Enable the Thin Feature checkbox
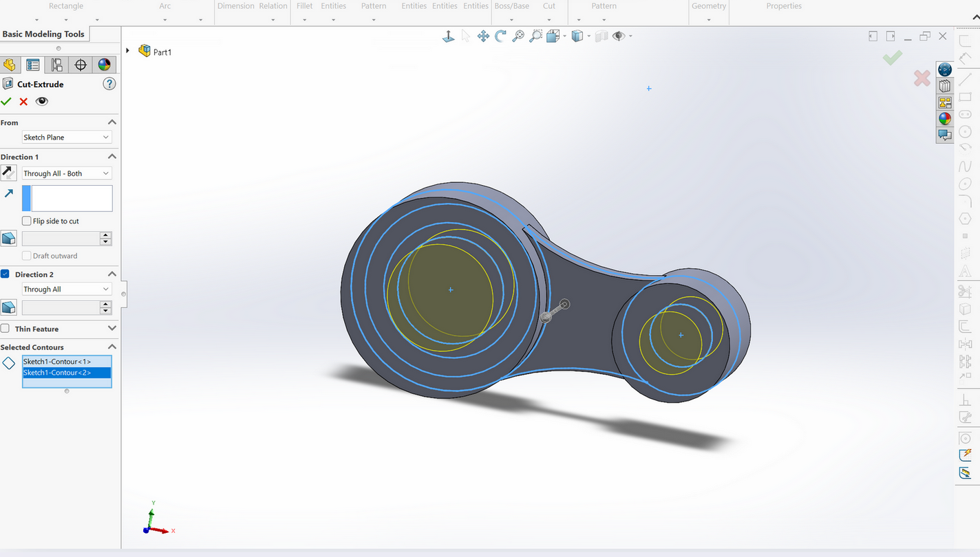This screenshot has width=980, height=557. pyautogui.click(x=6, y=329)
